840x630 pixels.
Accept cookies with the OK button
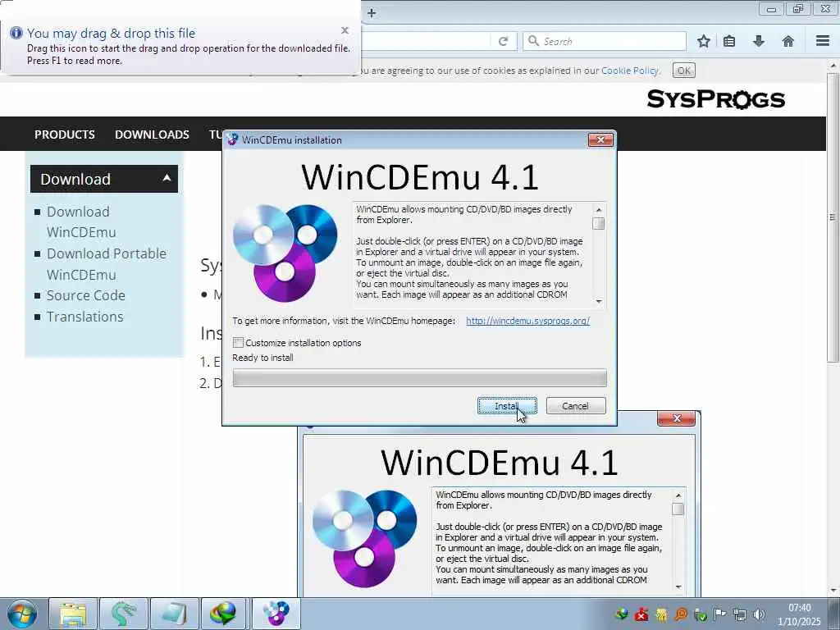(683, 71)
